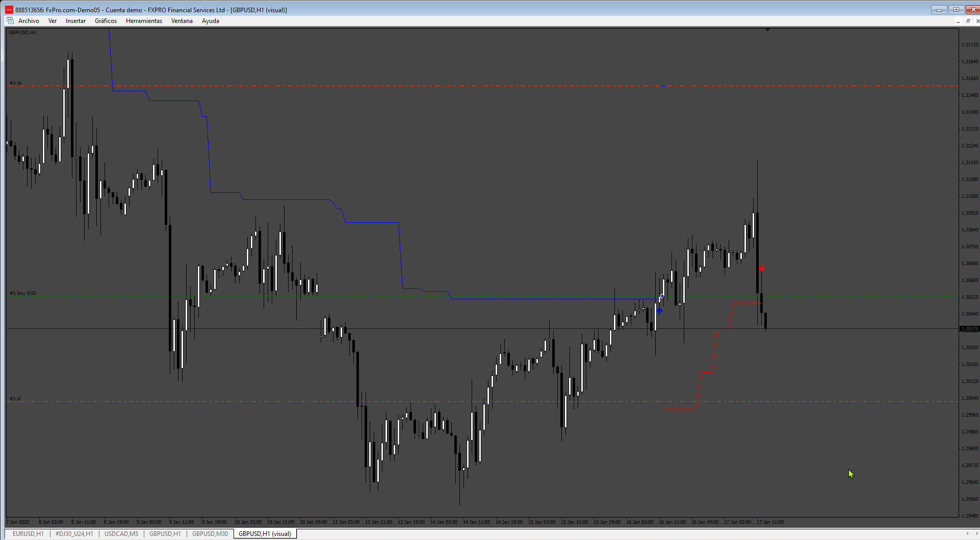
Task: Select the '#1 tp' take profit level label
Action: (16, 83)
